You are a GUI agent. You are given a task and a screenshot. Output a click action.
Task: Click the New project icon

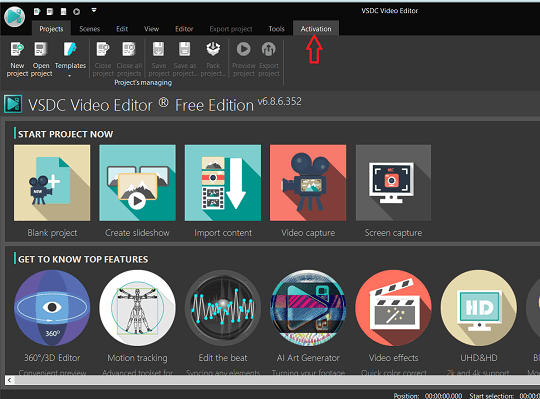pos(17,49)
